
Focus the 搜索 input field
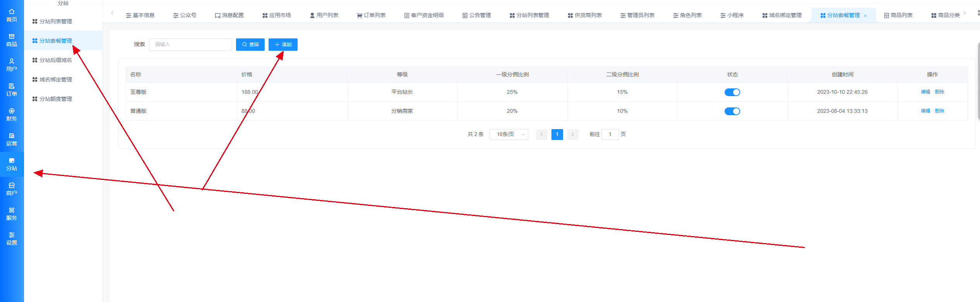(x=190, y=45)
